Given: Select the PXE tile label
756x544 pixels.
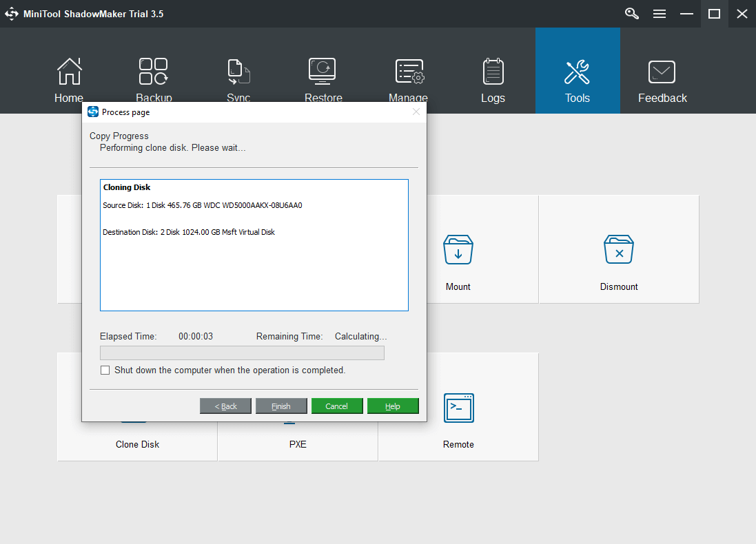Looking at the screenshot, I should click(x=298, y=444).
